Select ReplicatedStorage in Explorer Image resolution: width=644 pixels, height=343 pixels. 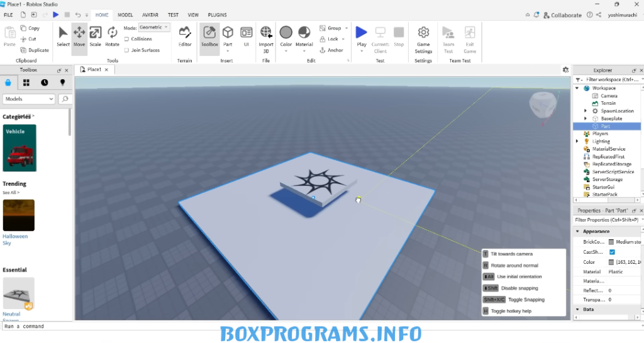click(x=611, y=164)
